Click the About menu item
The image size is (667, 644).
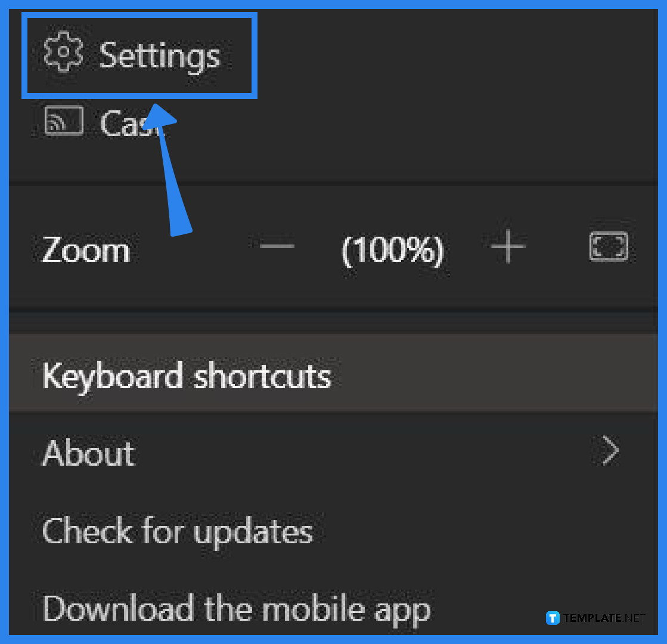[x=88, y=453]
